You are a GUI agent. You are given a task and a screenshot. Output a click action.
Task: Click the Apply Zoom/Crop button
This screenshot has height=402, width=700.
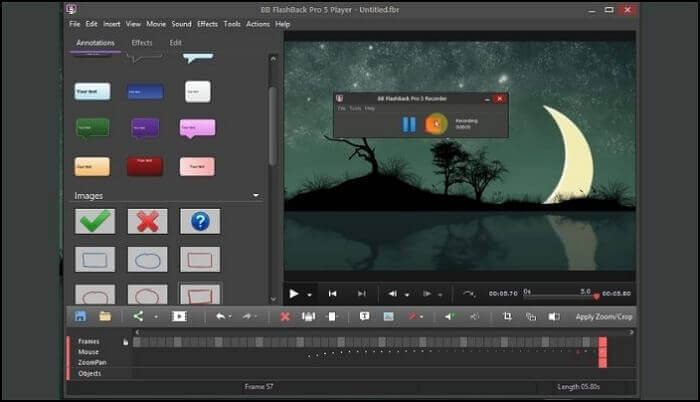604,316
